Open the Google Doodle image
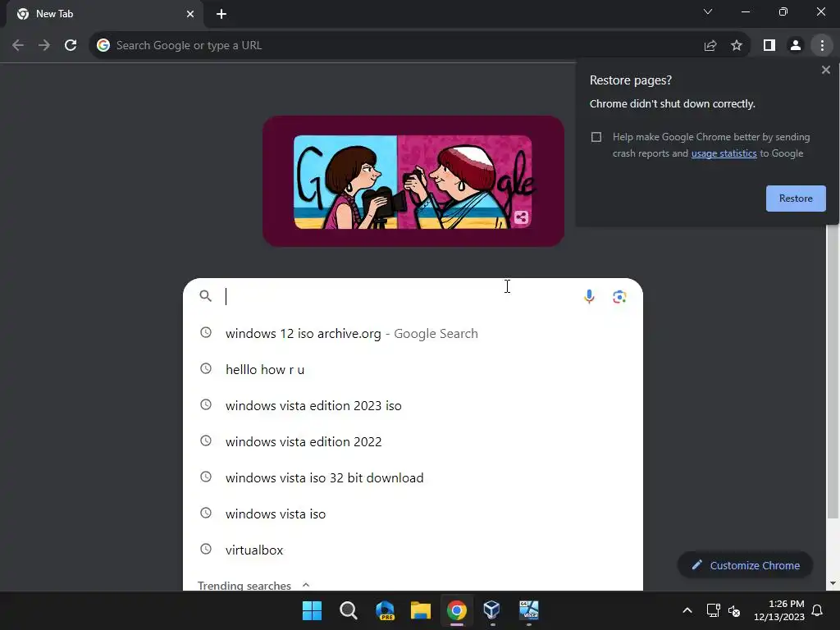 (x=413, y=181)
